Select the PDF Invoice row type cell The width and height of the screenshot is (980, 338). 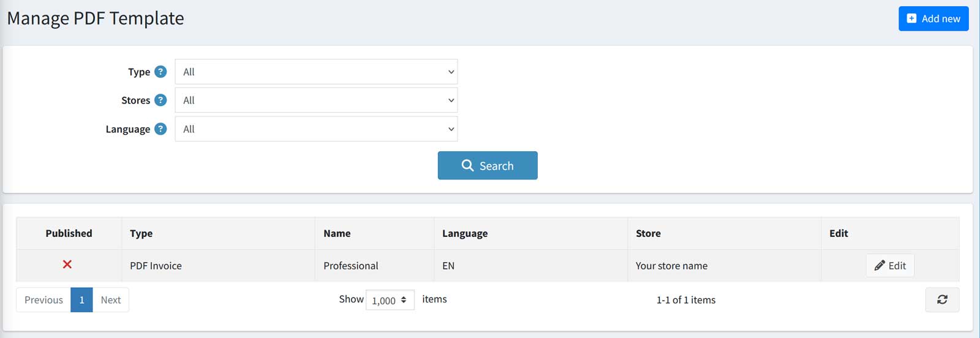point(156,266)
